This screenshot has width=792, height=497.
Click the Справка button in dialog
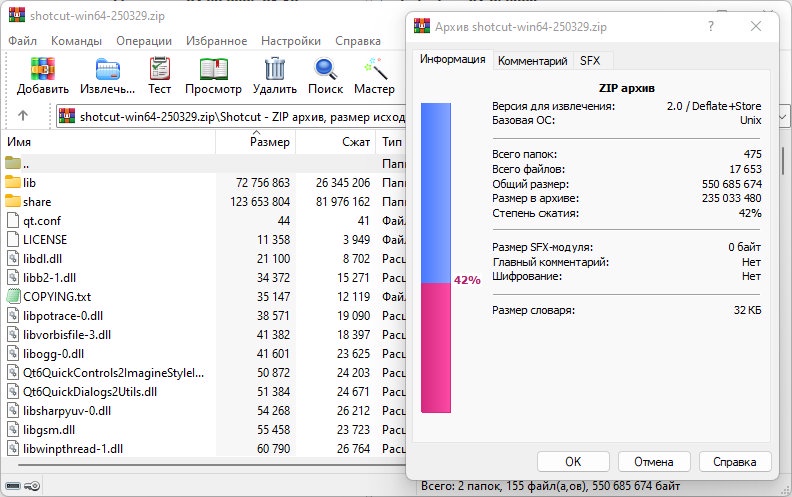pyautogui.click(x=735, y=462)
